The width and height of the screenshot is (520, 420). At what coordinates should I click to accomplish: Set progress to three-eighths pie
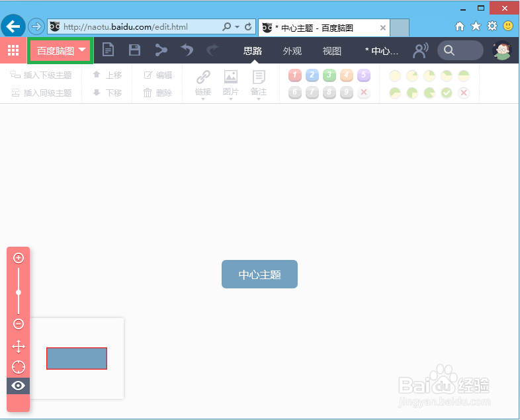point(447,76)
